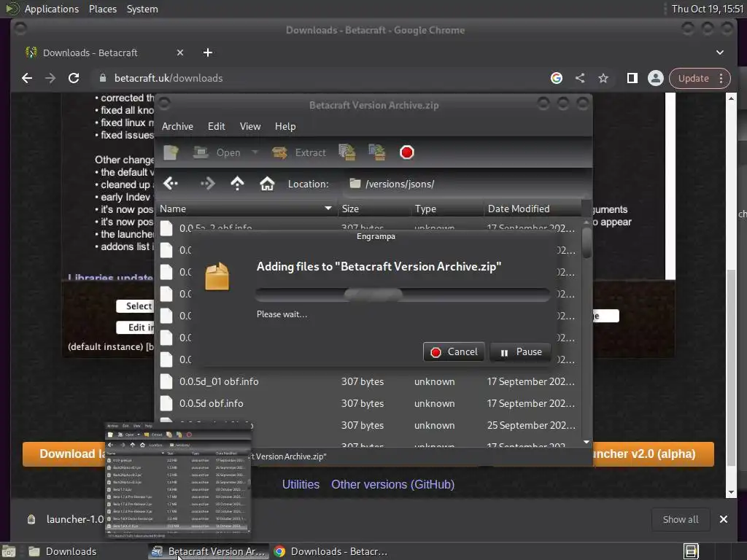Screen dimensions: 747x560
Task: Go to archive home location
Action: (267, 183)
